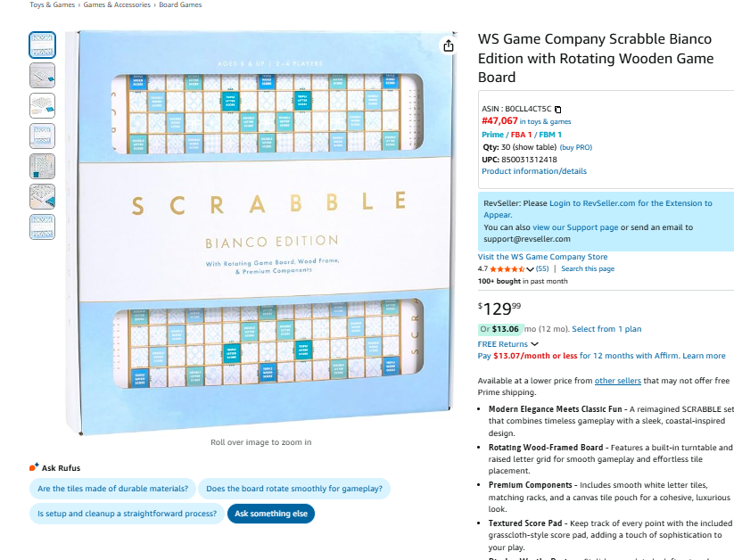Open the 'show table' quantity expander

click(x=535, y=147)
